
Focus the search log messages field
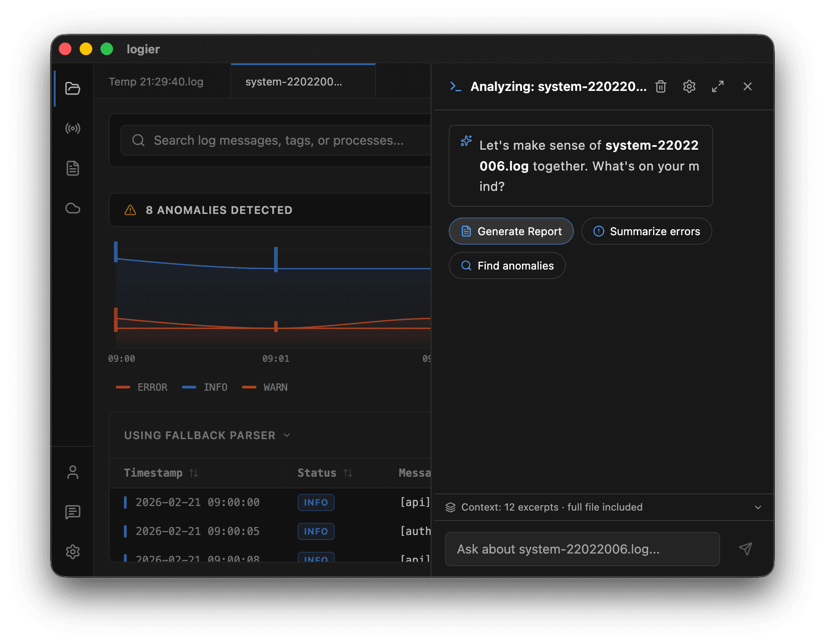pos(276,140)
